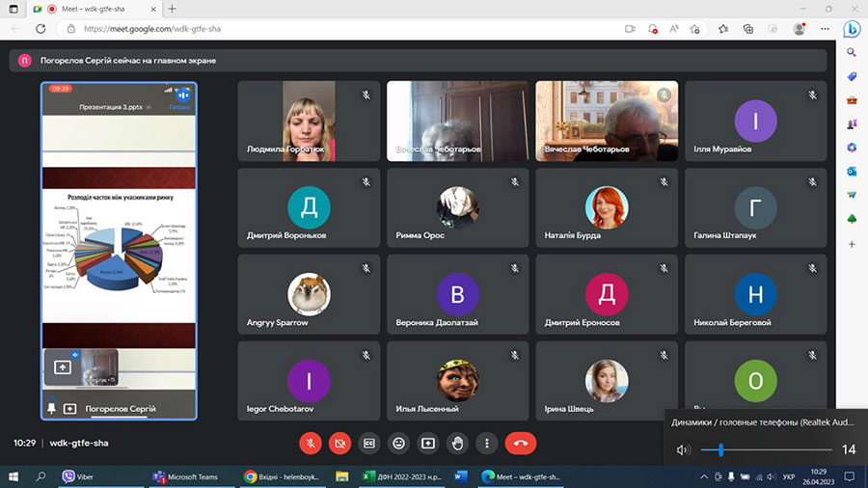This screenshot has width=868, height=488.
Task: Click the Search icon in the Edge sidebar
Action: click(852, 53)
